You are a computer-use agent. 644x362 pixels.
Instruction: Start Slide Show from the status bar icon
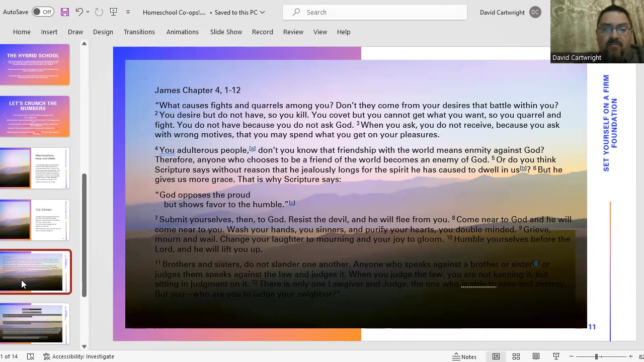click(556, 356)
